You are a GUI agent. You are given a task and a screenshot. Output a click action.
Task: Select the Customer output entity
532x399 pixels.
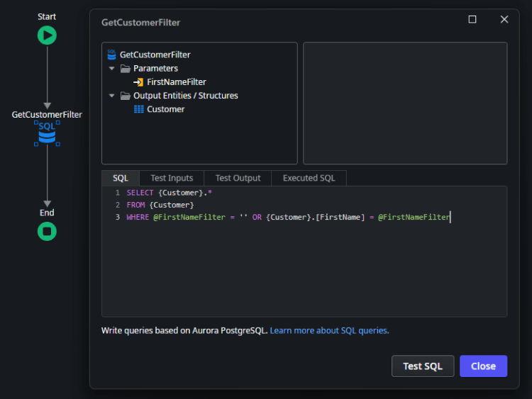(165, 109)
